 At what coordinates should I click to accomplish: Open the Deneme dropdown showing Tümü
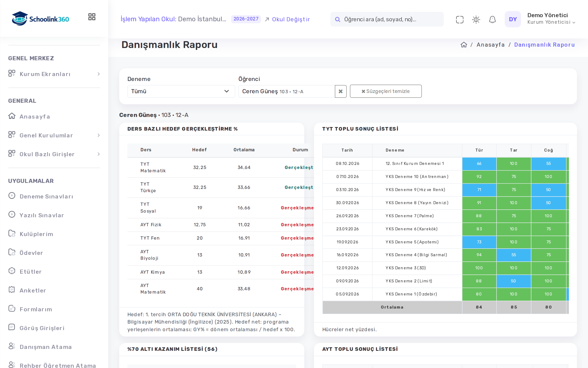(181, 91)
